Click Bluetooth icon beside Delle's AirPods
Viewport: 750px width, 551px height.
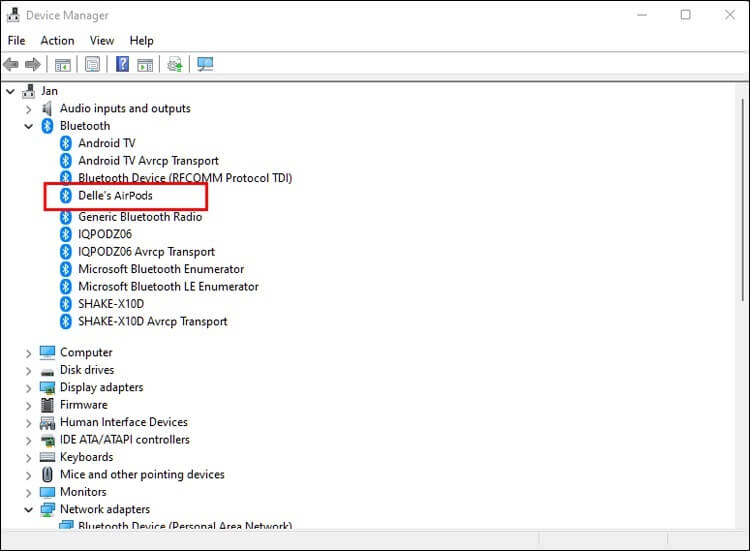(x=66, y=196)
